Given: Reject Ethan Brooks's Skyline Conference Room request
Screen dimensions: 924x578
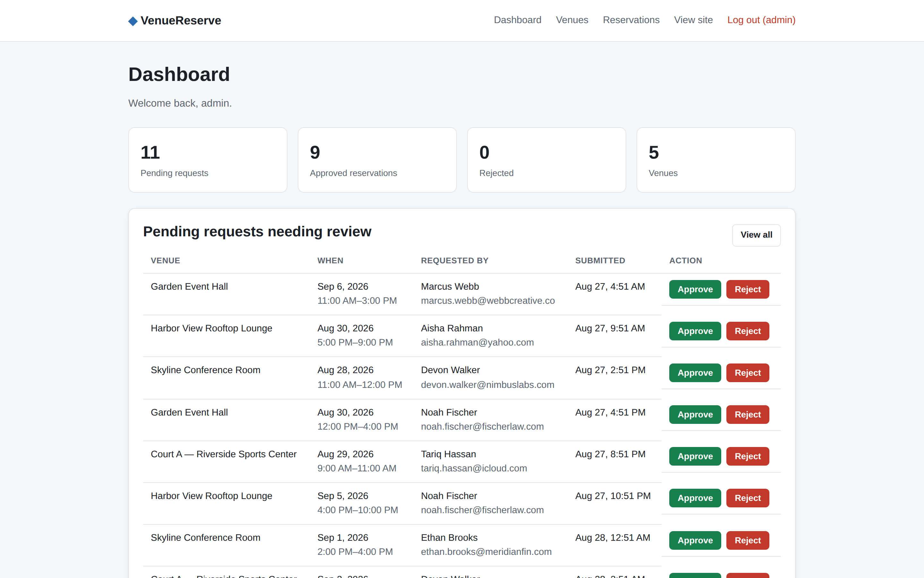Looking at the screenshot, I should (748, 540).
